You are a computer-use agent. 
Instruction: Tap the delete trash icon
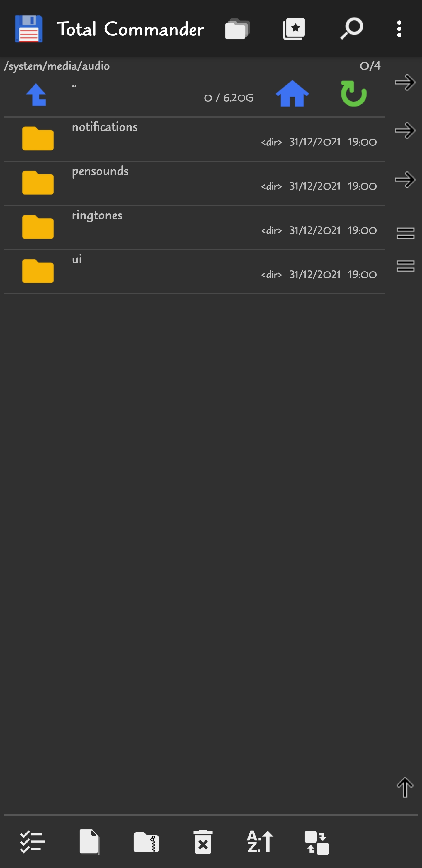[x=203, y=842]
